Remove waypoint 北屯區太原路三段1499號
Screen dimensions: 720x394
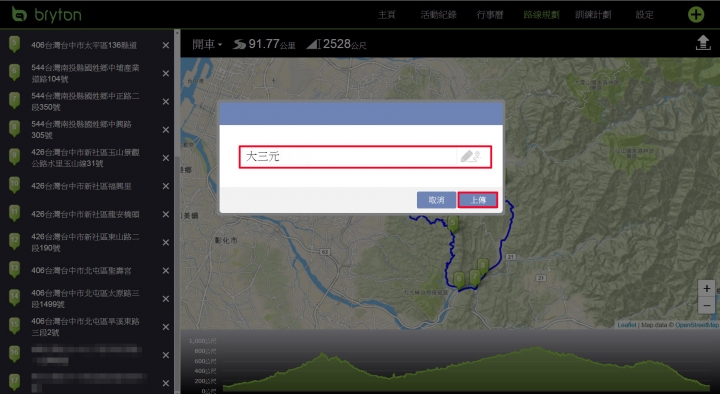pos(166,299)
